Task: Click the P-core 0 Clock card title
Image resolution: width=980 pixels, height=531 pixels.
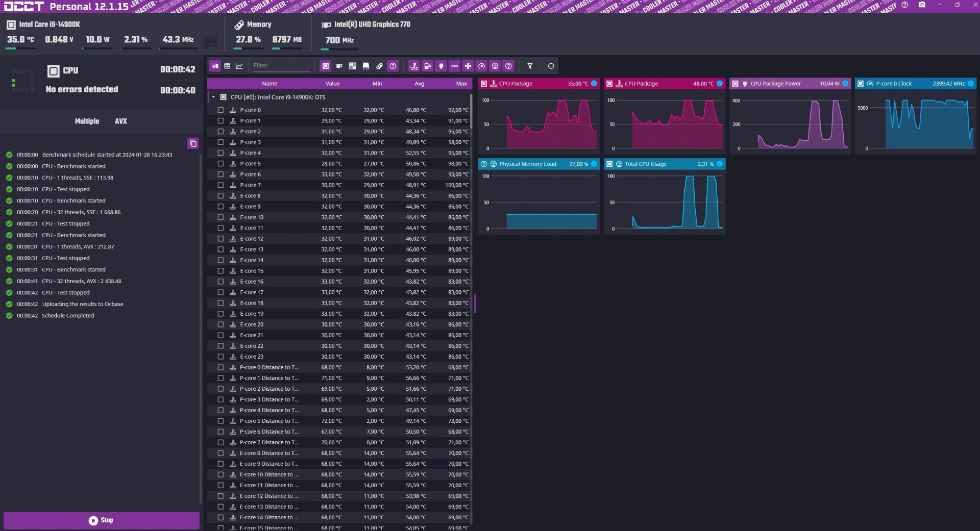Action: click(x=894, y=84)
